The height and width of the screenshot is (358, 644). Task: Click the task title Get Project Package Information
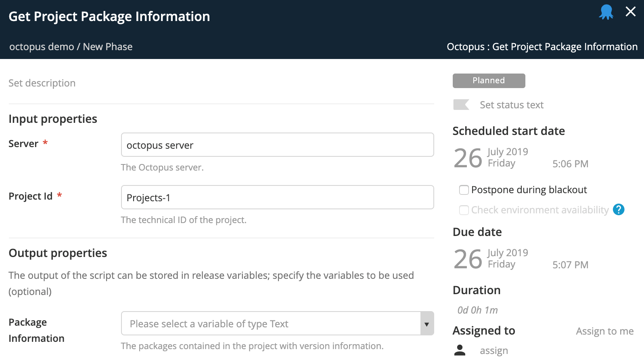tap(109, 17)
